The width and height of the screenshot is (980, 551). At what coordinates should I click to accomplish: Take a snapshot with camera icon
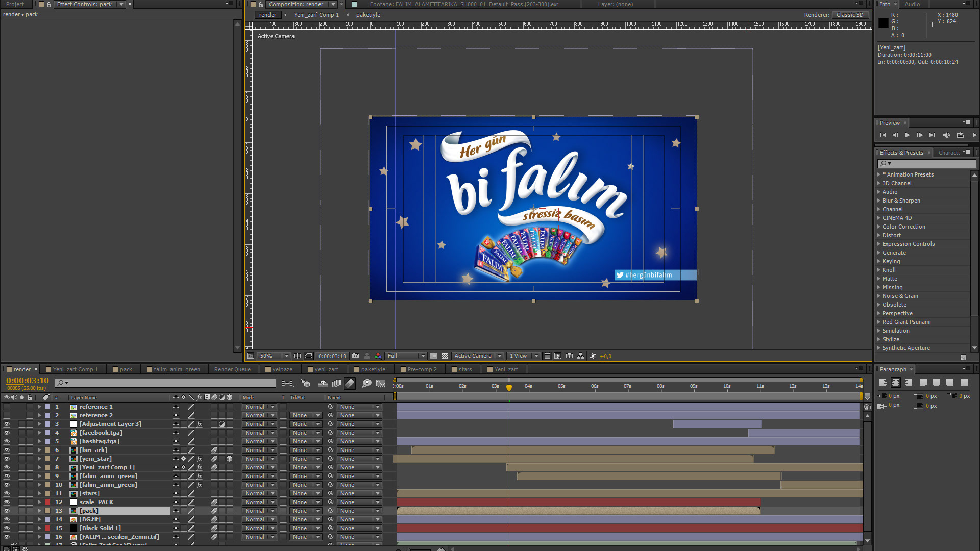(356, 356)
